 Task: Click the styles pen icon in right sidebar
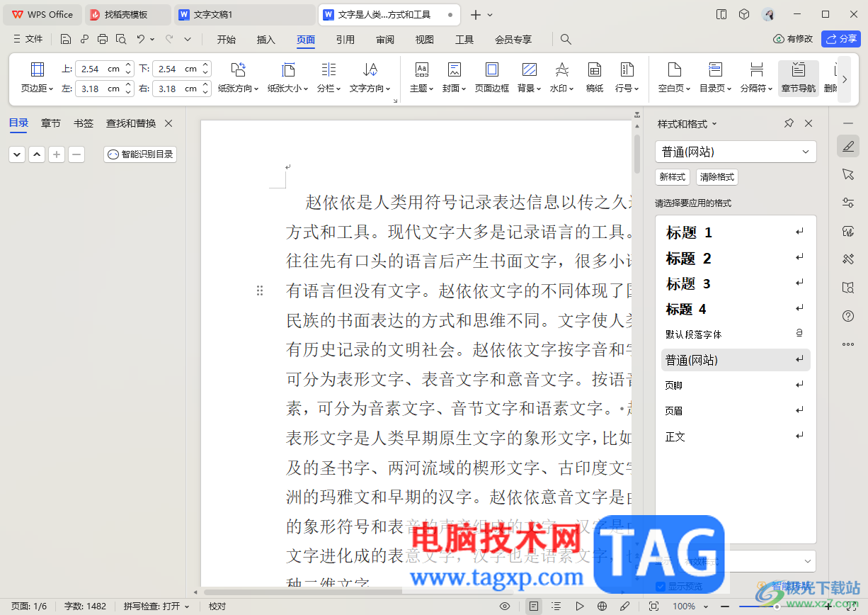[848, 146]
